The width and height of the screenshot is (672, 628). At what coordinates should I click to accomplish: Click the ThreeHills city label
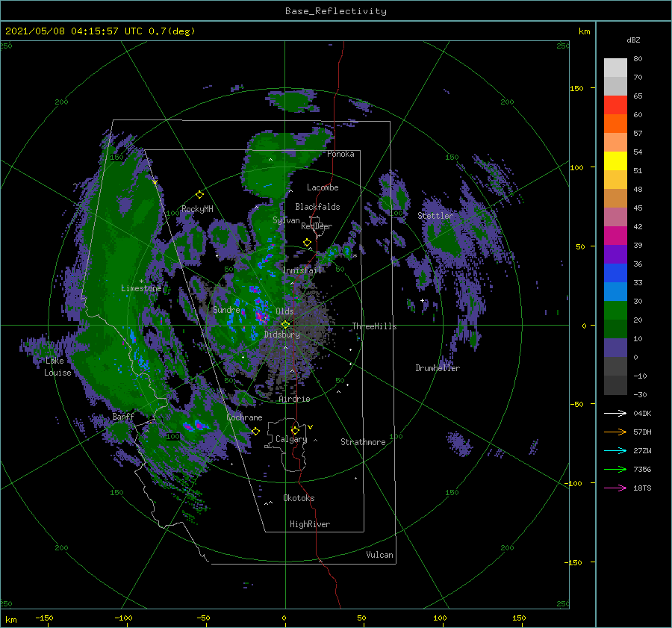pyautogui.click(x=374, y=326)
